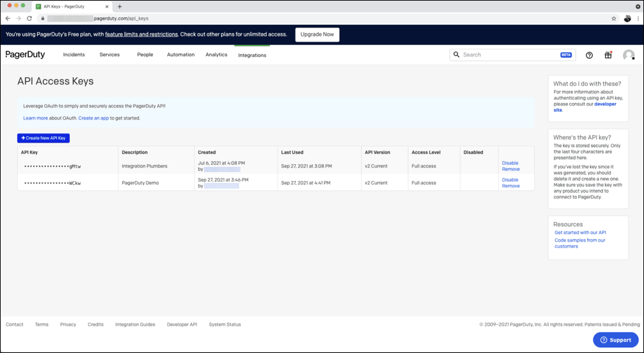
Task: Click the Support chat button
Action: pos(616,340)
